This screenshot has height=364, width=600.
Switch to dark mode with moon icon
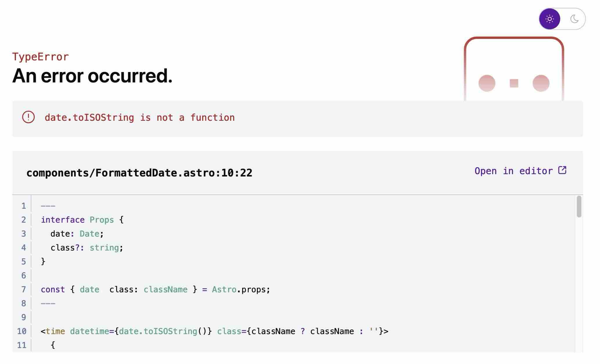tap(574, 19)
